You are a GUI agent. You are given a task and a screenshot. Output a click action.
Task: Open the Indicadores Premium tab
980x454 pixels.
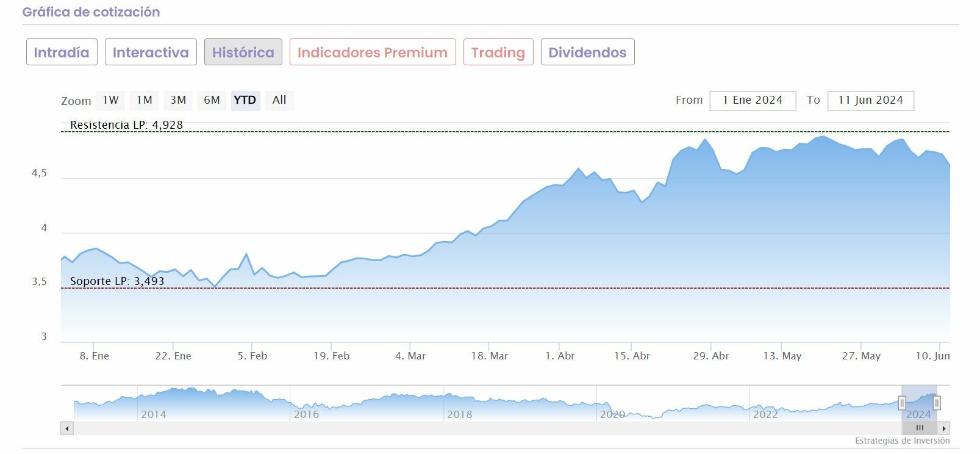click(373, 52)
